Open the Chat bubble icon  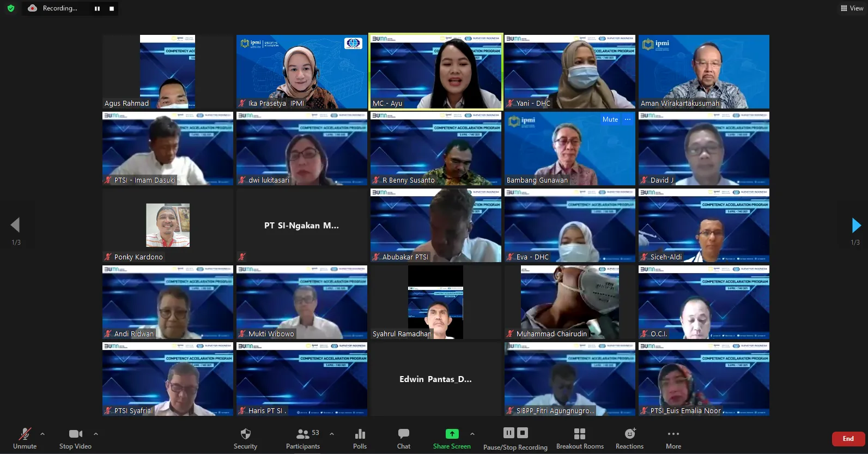[x=404, y=434]
